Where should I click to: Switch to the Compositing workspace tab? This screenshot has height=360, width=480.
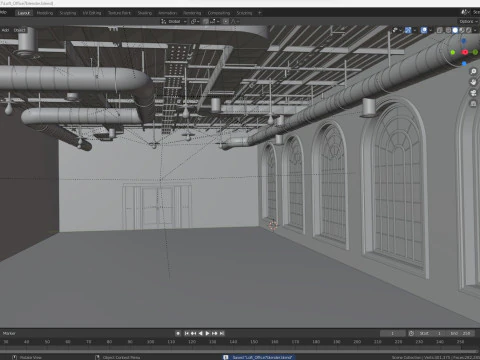click(x=219, y=13)
